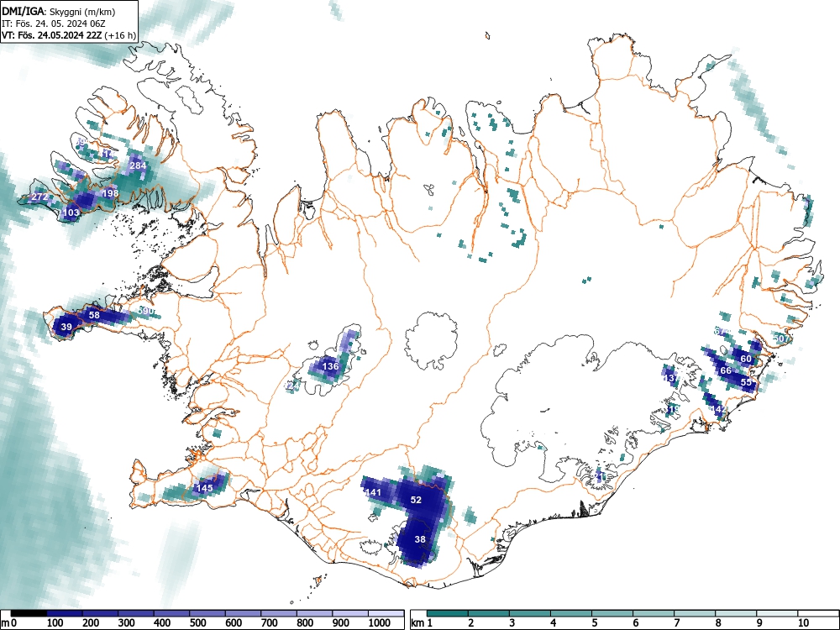This screenshot has height=630, width=840.
Task: Click the dark teal 1–2 km legend swatch
Action: 448,613
